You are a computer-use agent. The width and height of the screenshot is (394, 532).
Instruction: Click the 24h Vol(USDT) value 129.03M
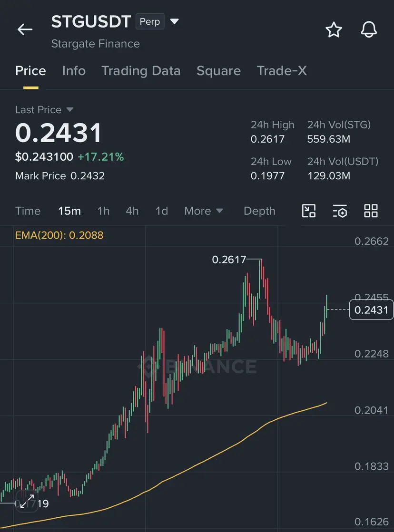[x=328, y=176]
